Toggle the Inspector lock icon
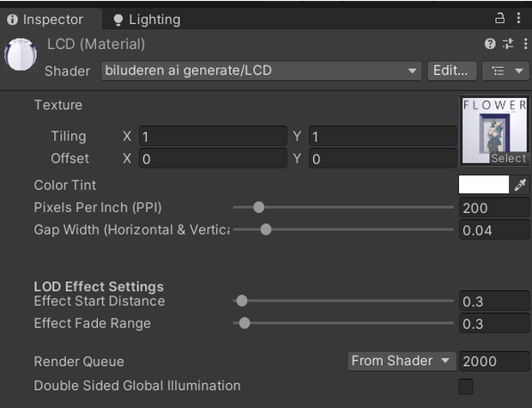 (499, 18)
